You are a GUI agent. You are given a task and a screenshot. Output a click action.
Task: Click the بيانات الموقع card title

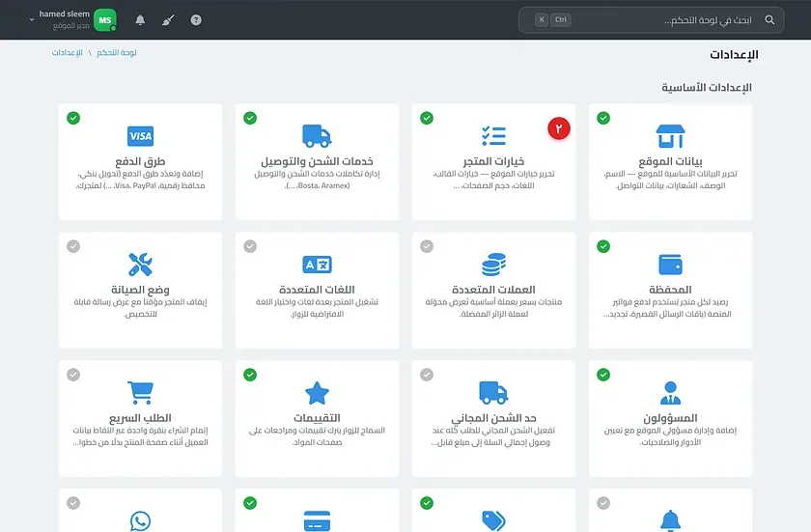tap(670, 161)
